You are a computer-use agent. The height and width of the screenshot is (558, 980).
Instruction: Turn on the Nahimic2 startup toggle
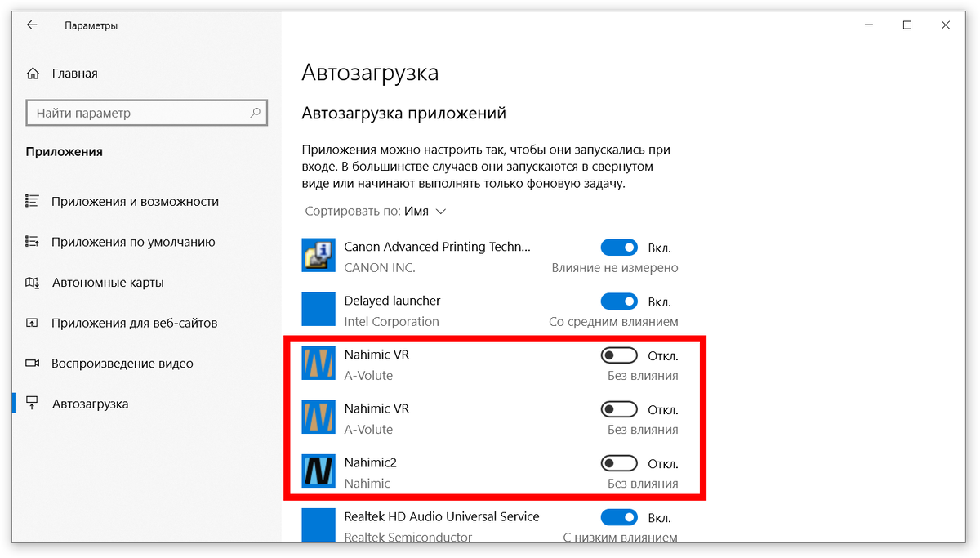619,463
